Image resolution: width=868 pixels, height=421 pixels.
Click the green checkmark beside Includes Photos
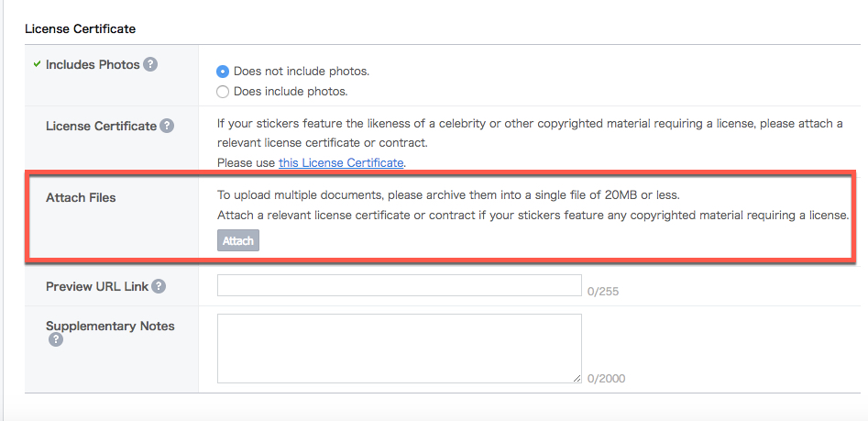(37, 64)
